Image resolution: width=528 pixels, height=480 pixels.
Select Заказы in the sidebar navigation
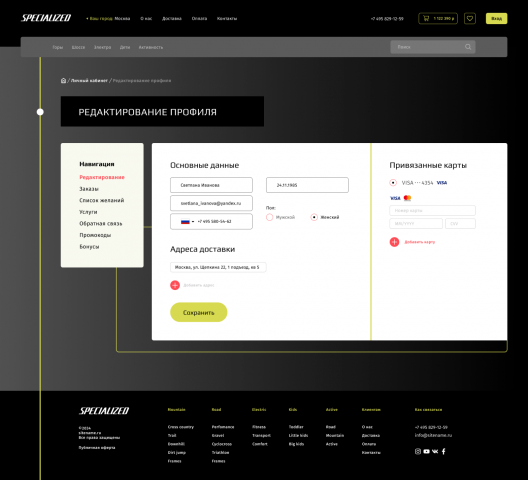tap(89, 189)
